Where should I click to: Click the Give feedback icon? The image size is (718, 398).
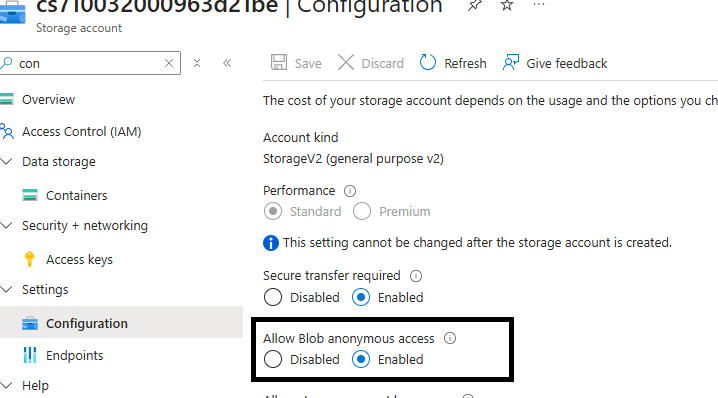(x=511, y=63)
